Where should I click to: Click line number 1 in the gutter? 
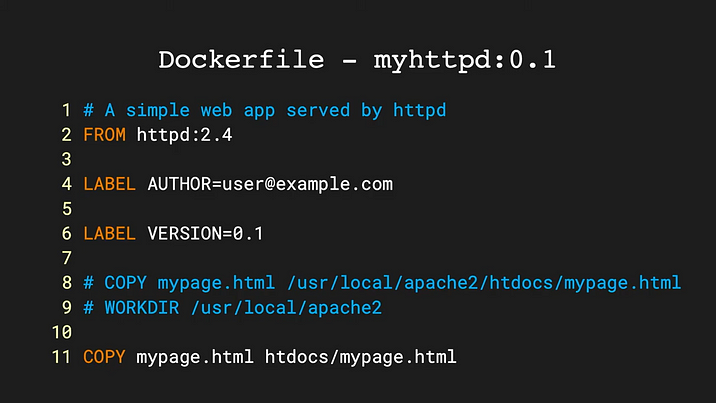pos(66,110)
